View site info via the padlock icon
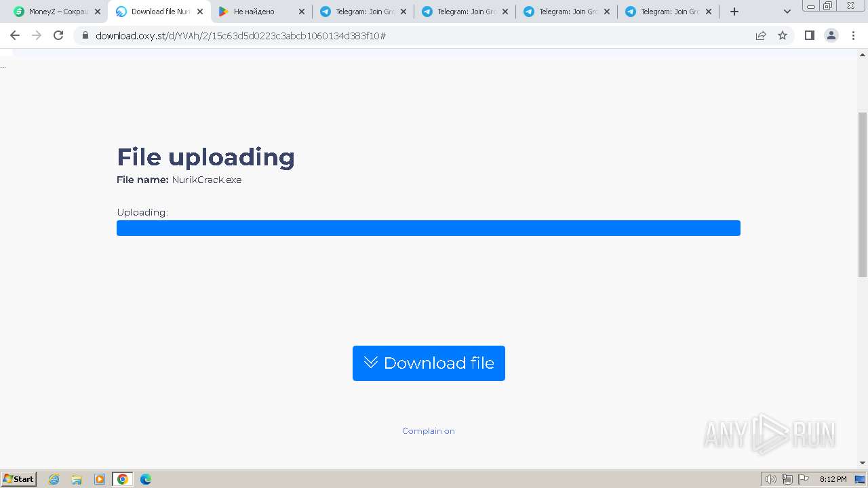 click(85, 35)
